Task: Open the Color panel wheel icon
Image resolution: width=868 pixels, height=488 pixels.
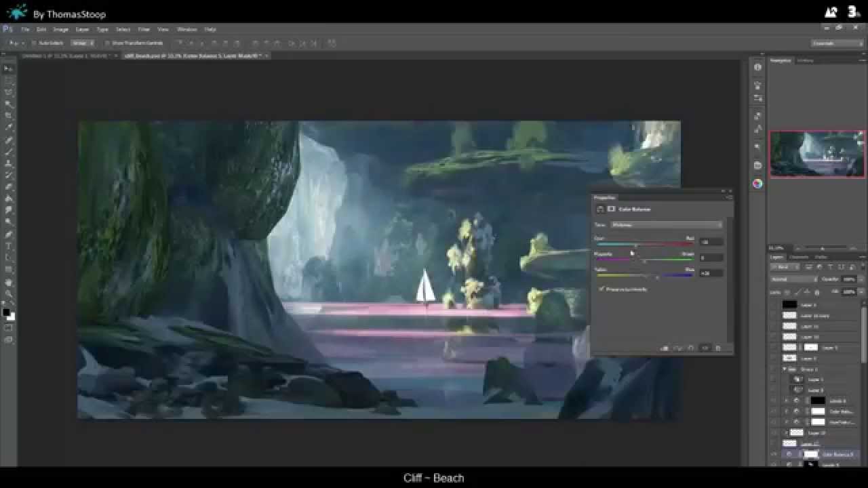Action: click(757, 184)
